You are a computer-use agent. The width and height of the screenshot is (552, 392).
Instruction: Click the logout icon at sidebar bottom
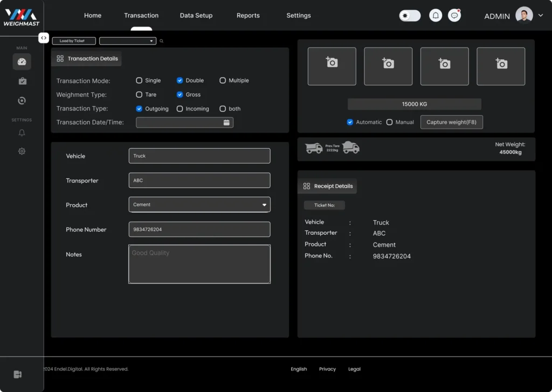pos(18,374)
